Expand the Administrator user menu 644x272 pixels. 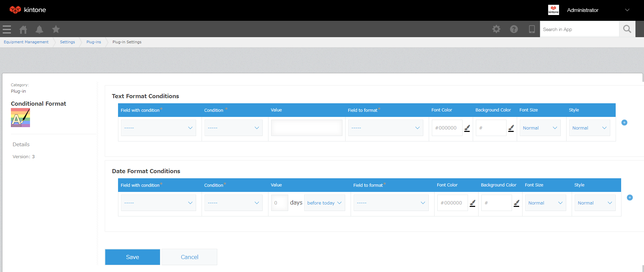pos(627,10)
